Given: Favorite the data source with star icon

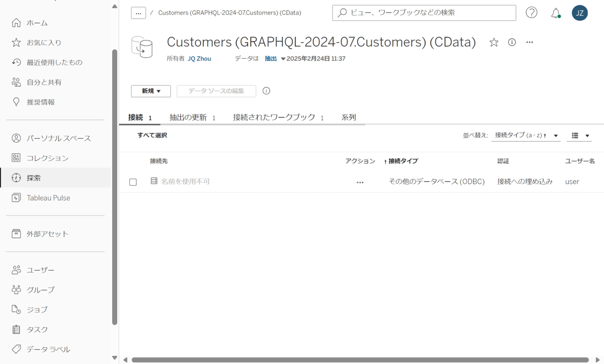Looking at the screenshot, I should (494, 42).
